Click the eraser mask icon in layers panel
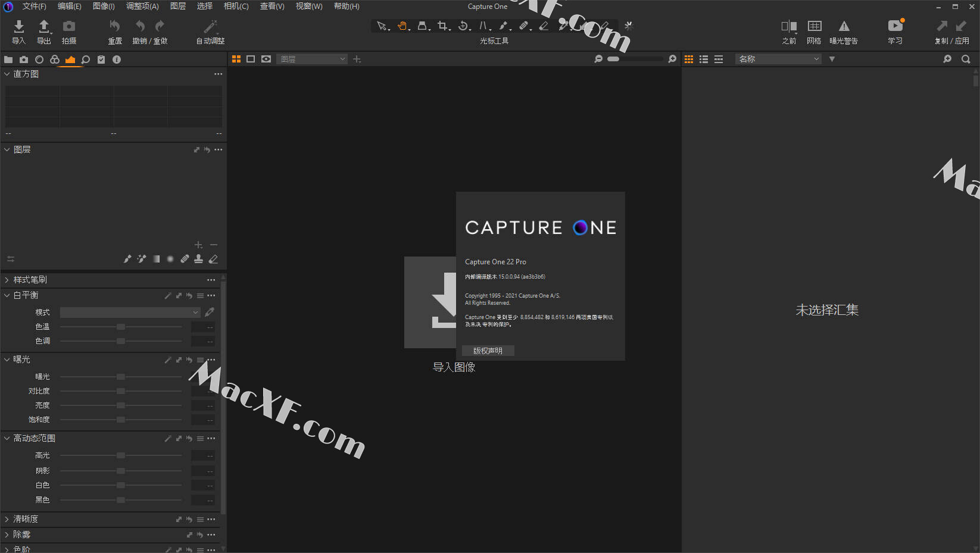Viewport: 980px width, 553px height. (213, 259)
